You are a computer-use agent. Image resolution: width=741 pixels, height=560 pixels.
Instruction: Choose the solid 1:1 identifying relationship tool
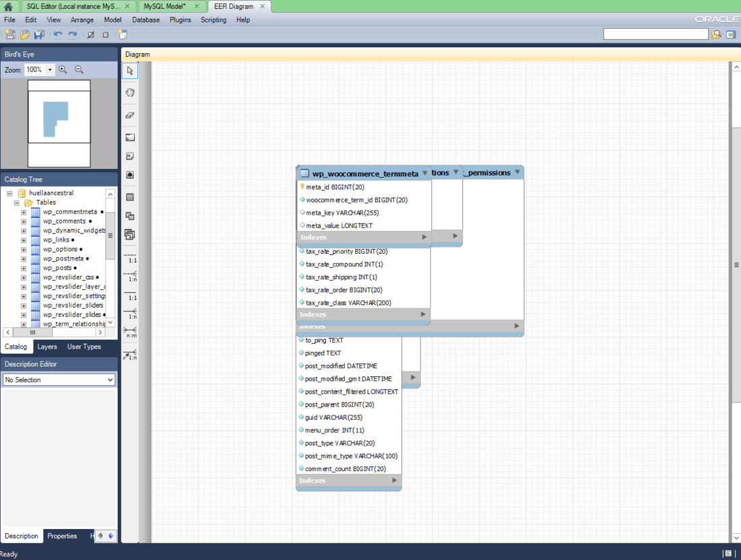[130, 295]
